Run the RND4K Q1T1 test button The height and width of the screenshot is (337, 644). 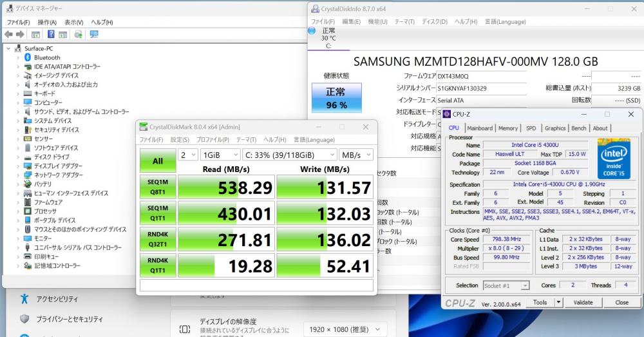point(158,265)
